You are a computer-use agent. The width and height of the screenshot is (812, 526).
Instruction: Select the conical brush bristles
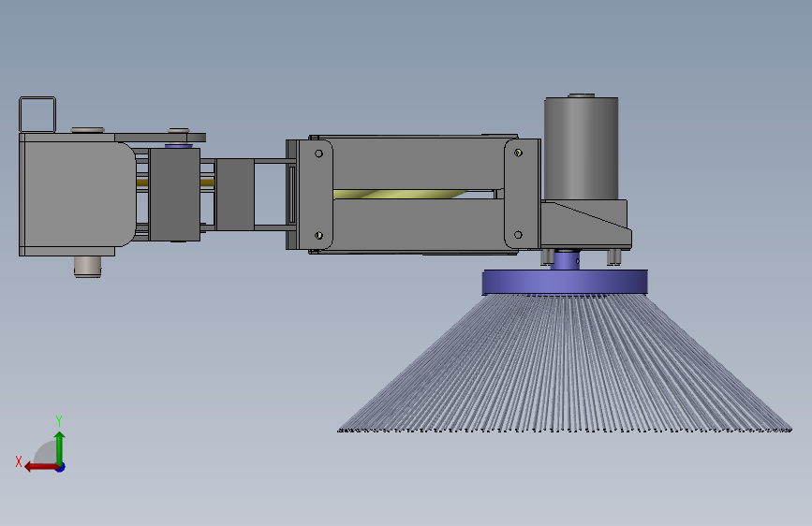pyautogui.click(x=565, y=363)
